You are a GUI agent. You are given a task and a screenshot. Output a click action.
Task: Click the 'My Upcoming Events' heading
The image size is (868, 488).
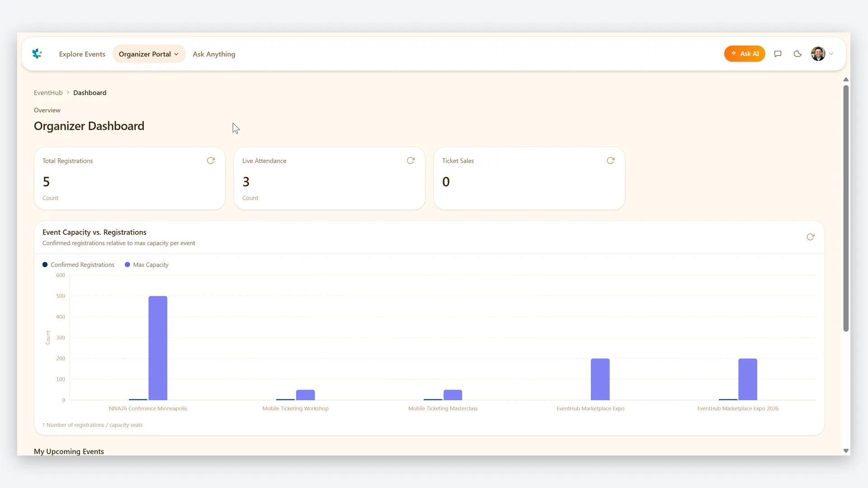[69, 451]
